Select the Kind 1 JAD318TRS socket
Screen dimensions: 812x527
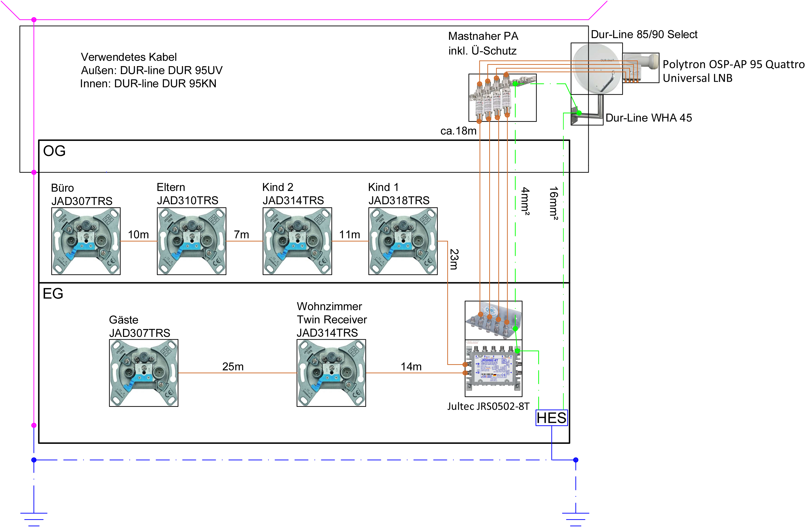coord(403,241)
